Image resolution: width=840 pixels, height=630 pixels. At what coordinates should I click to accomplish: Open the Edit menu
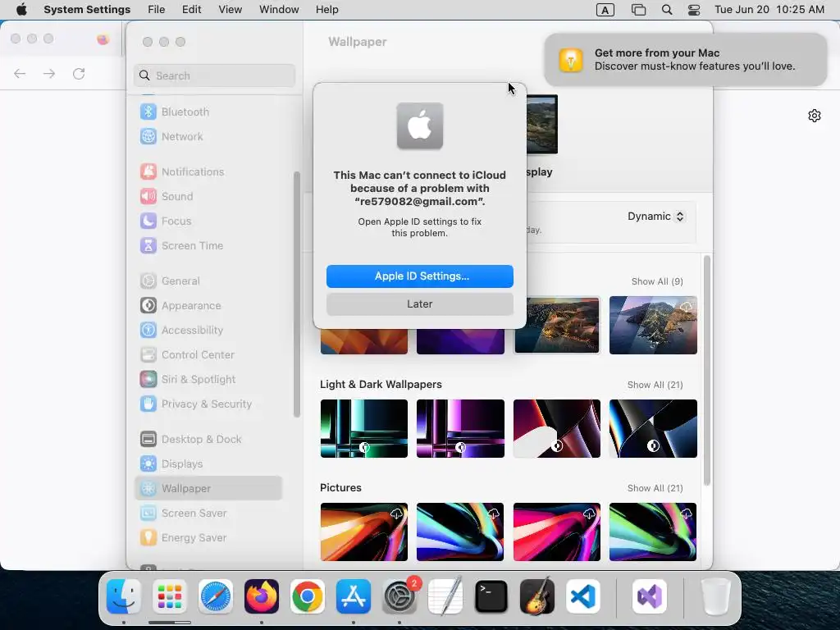191,10
